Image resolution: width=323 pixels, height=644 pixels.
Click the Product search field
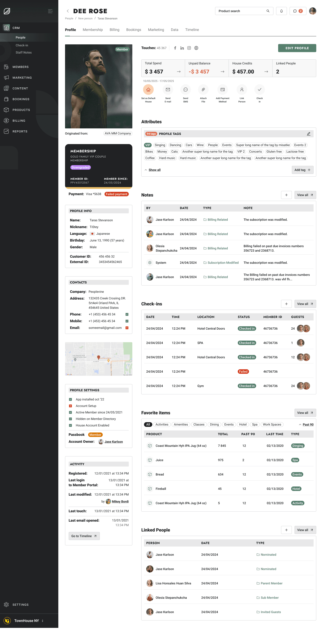pos(244,11)
